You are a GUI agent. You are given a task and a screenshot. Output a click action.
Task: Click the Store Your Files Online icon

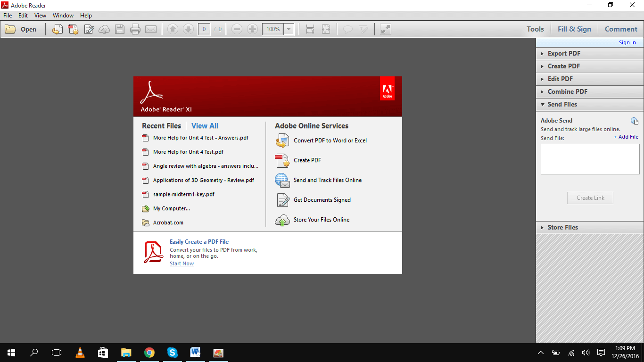pos(282,220)
